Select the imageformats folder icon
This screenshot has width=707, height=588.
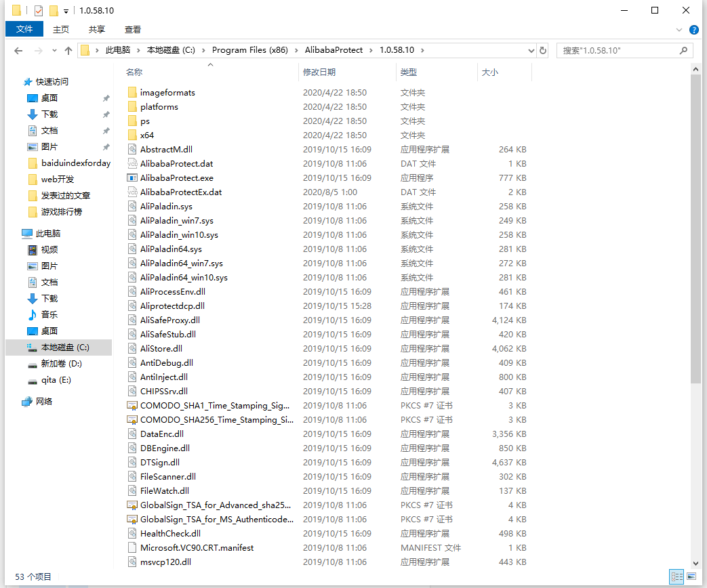point(132,93)
